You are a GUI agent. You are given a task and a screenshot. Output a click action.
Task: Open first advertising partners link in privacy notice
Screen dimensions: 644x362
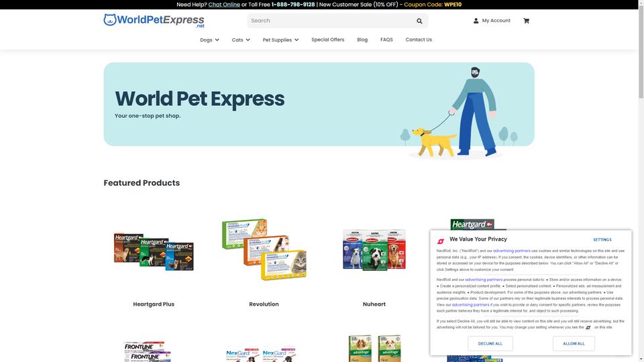(512, 251)
